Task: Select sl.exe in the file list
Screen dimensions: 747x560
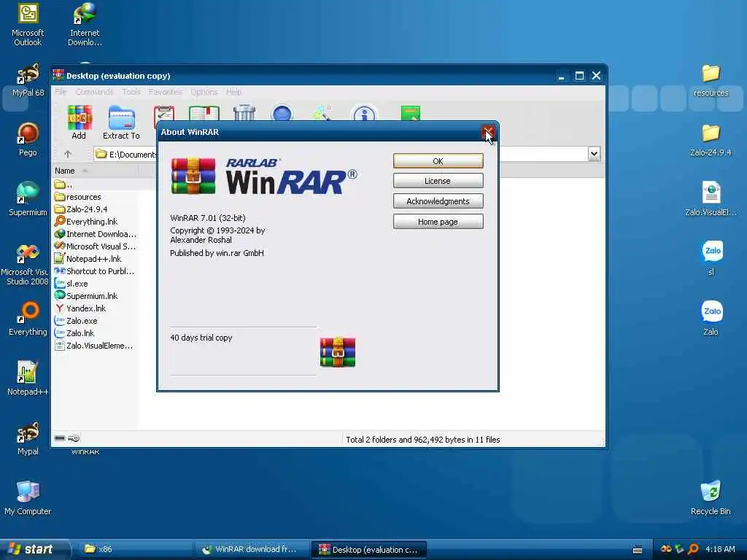Action: 71,284
